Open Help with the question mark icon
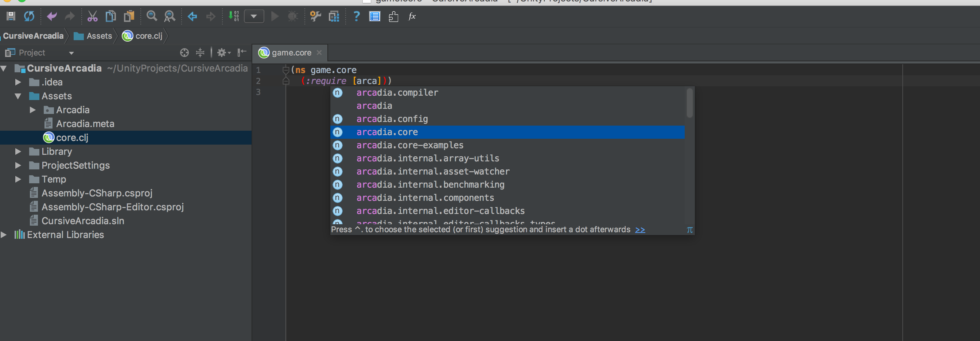 357,16
